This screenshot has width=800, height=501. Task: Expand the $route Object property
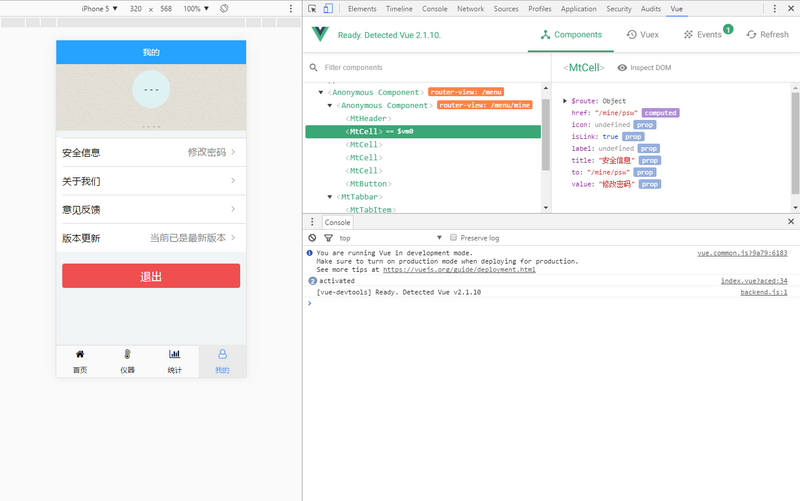click(x=565, y=101)
